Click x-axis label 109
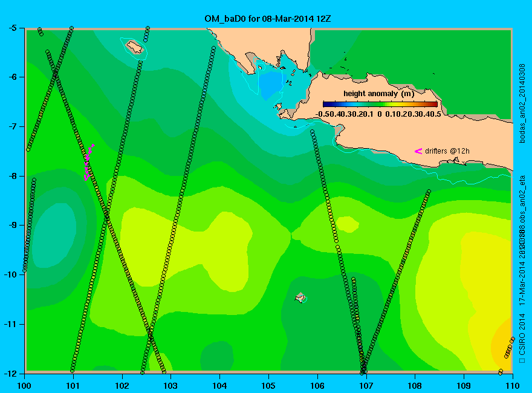The image size is (532, 393). coord(464,386)
